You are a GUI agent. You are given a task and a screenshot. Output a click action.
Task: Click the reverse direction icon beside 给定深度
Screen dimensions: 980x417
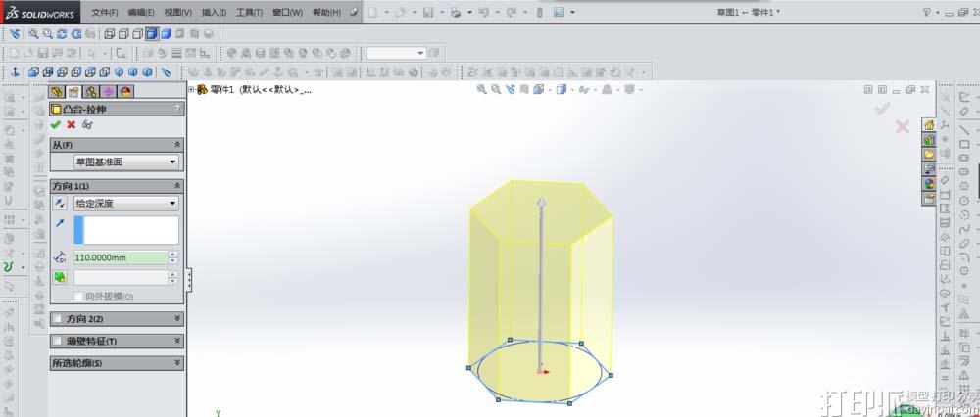(59, 203)
